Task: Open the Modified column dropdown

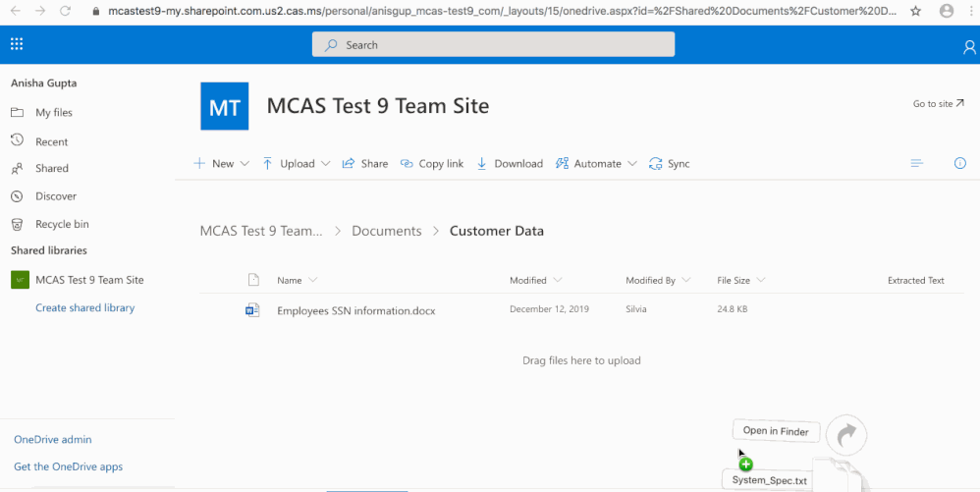Action: [x=535, y=280]
